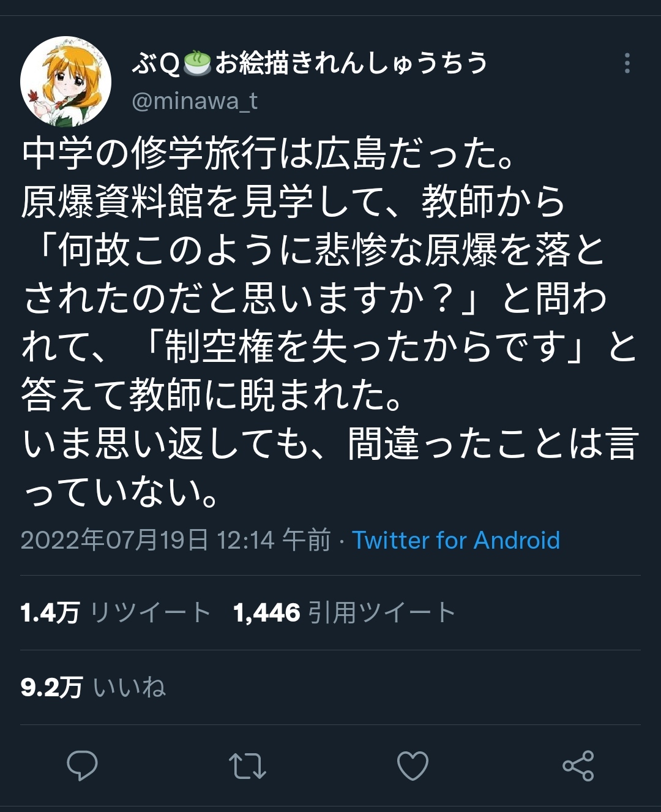Tap the 1.4万 retweet count number
This screenshot has width=661, height=812.
point(50,612)
